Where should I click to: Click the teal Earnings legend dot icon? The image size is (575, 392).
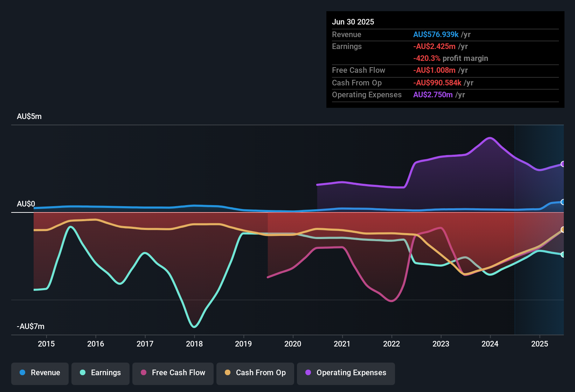click(x=83, y=373)
